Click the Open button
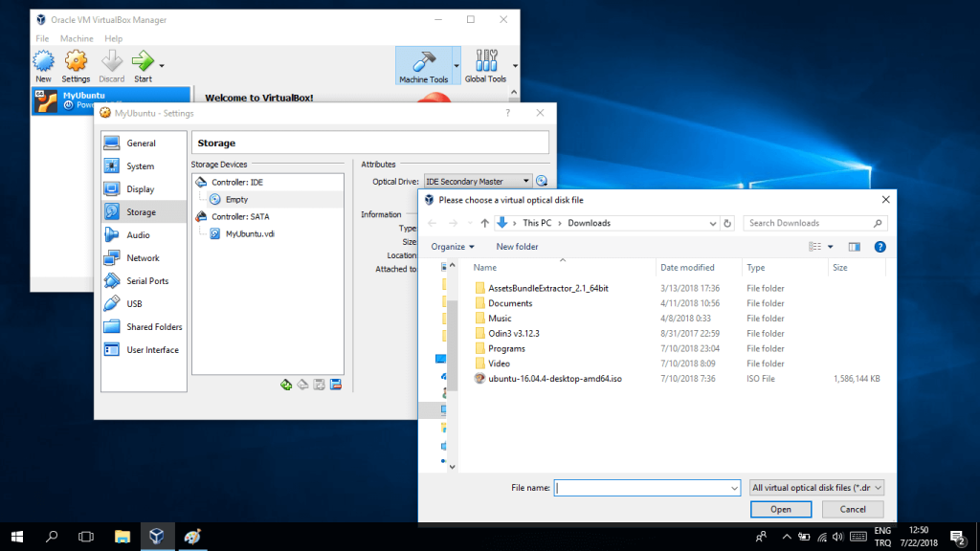980x551 pixels. (x=781, y=509)
